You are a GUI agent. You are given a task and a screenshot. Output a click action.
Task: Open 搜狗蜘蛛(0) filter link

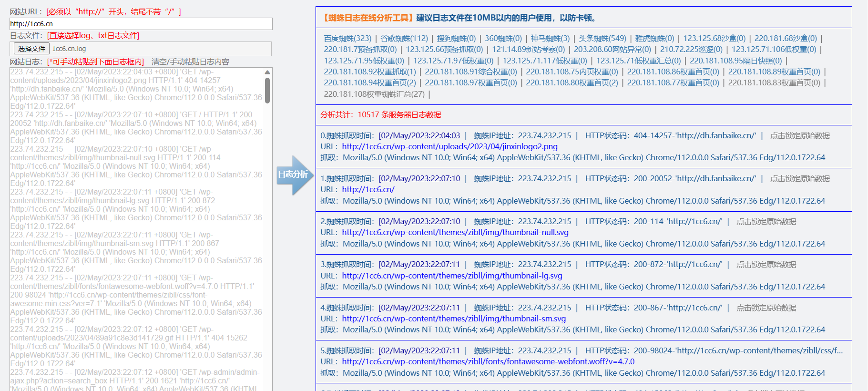coord(456,38)
